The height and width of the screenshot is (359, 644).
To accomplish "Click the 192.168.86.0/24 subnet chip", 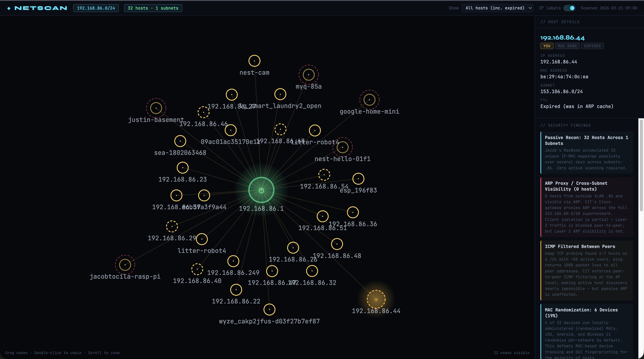I will click(x=96, y=8).
